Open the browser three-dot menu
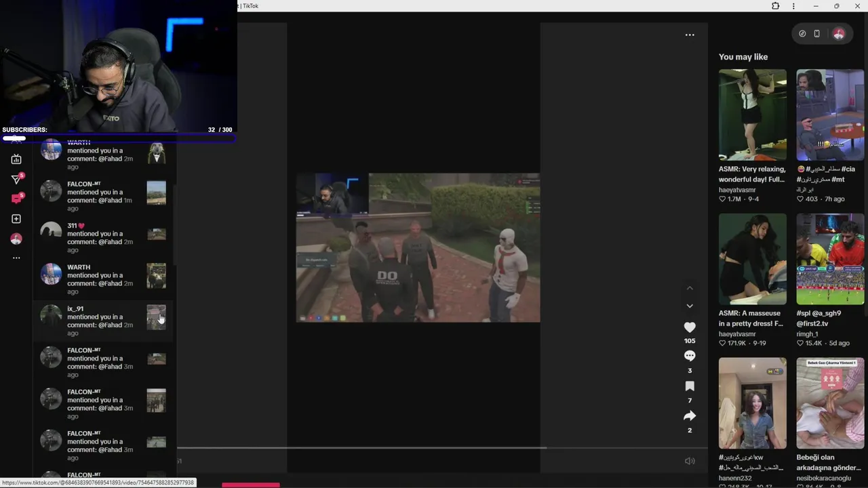This screenshot has width=868, height=488. pyautogui.click(x=793, y=6)
